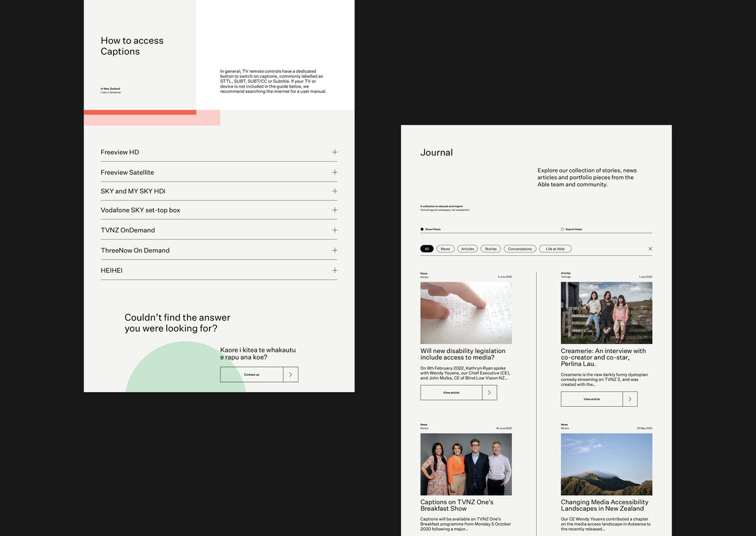
Task: Select the News filter pill
Action: tap(446, 249)
